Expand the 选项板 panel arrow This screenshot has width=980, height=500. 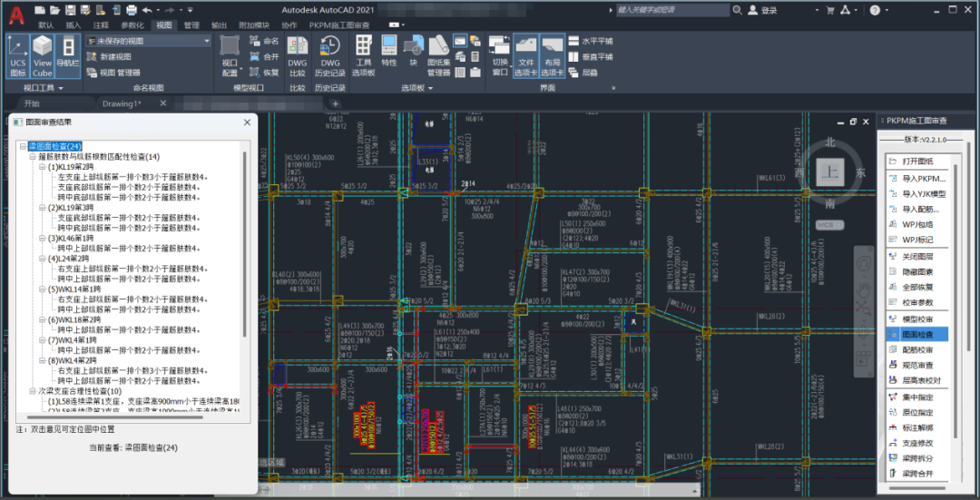tap(431, 88)
